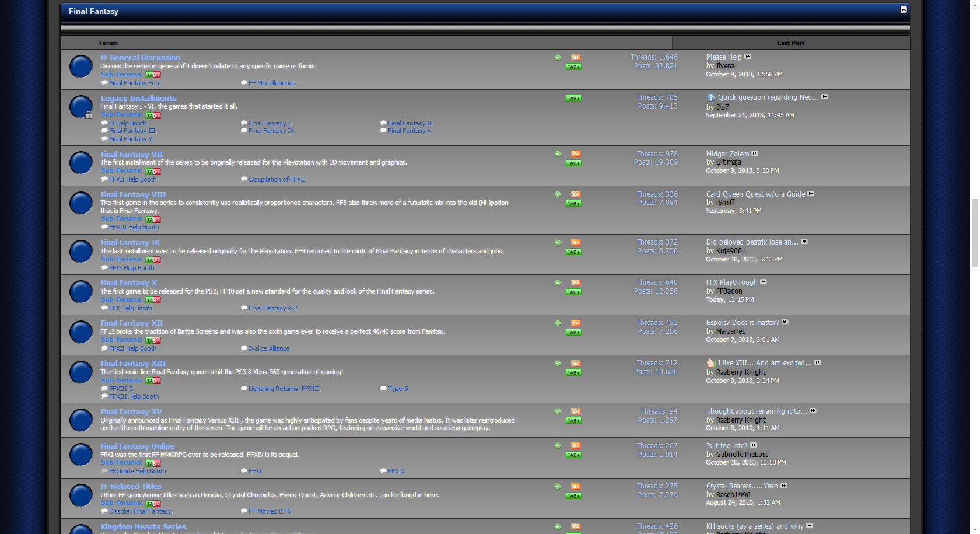Click TAB- toggle under Final Fantasy Online sub-forums
Viewport: 980px width, 534px height.
153,463
